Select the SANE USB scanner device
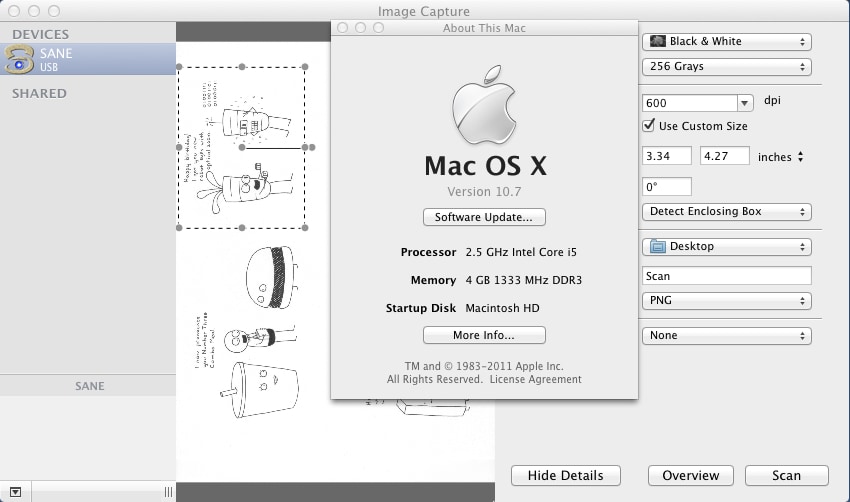Viewport: 850px width, 502px height. click(88, 59)
